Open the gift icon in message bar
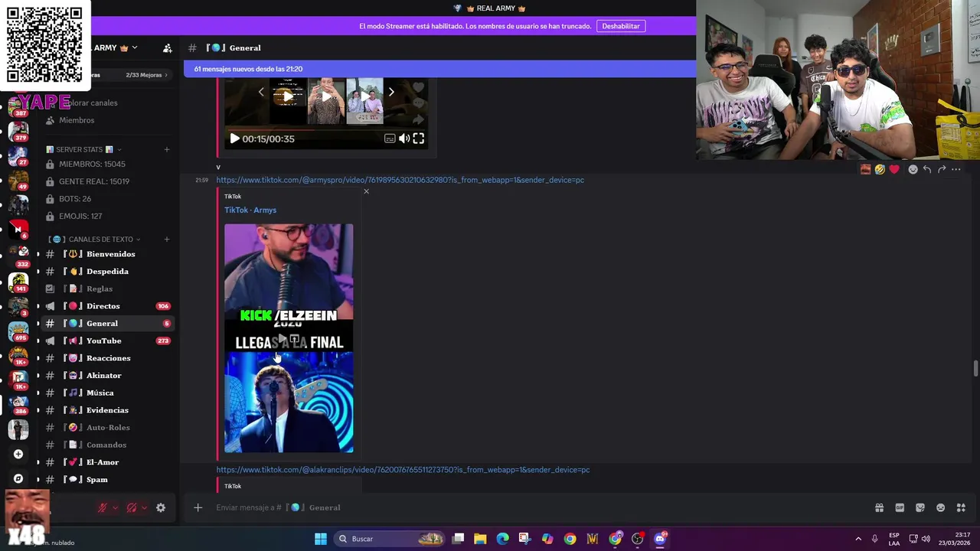 [x=879, y=507]
